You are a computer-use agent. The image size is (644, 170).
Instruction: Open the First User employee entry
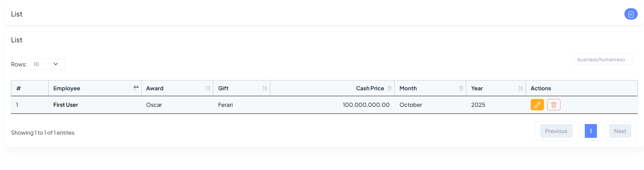[x=65, y=105]
